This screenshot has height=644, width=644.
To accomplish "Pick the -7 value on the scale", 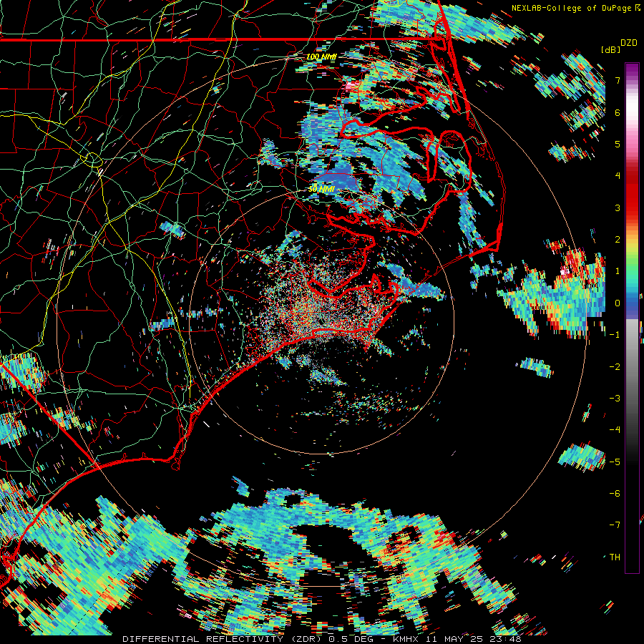I will point(615,525).
